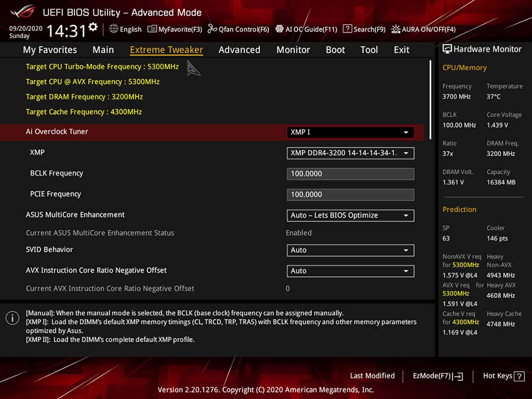Switch to the Boot tab
This screenshot has height=399, width=532.
tap(335, 50)
